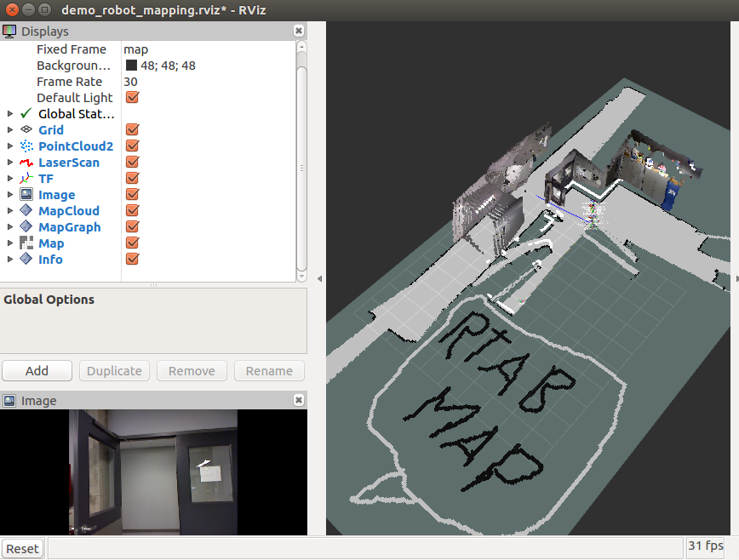Close the Image panel

coord(298,400)
